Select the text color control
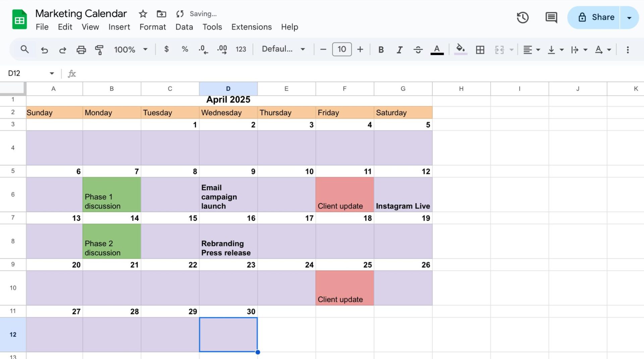The image size is (644, 359). tap(436, 49)
